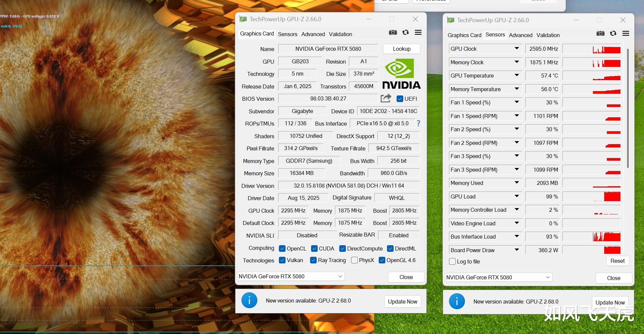The image size is (644, 334).
Task: Click the Lookup button
Action: 402,49
